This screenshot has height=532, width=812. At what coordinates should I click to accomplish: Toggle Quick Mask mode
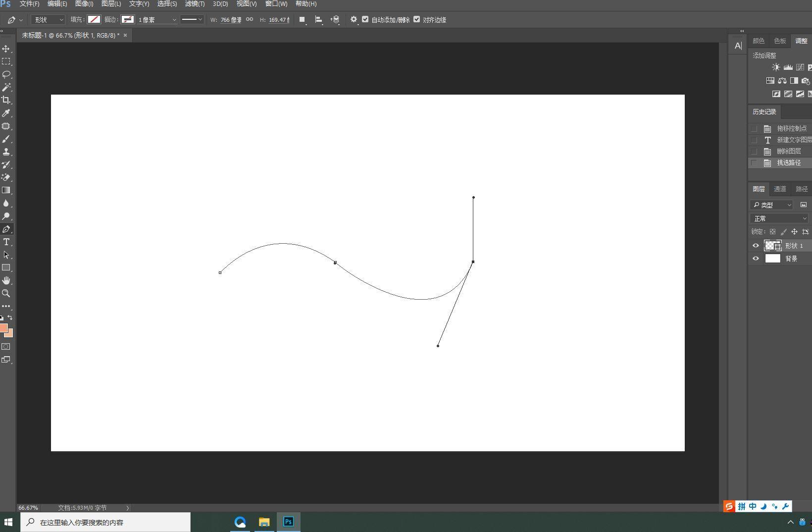(6, 347)
